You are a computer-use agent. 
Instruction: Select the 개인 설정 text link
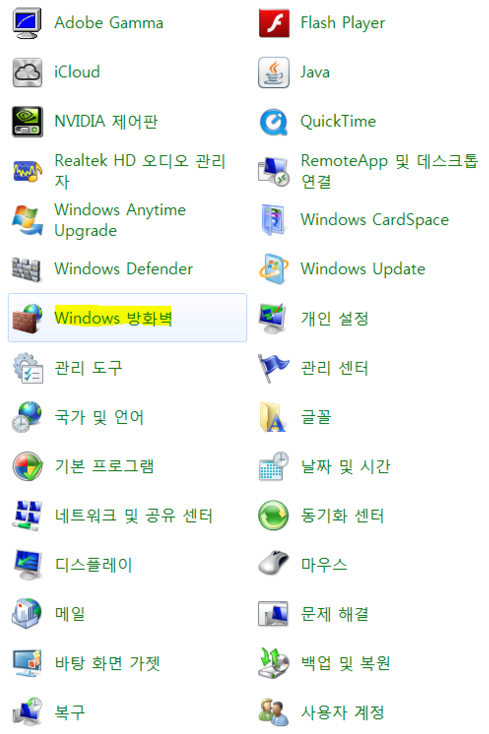(335, 319)
